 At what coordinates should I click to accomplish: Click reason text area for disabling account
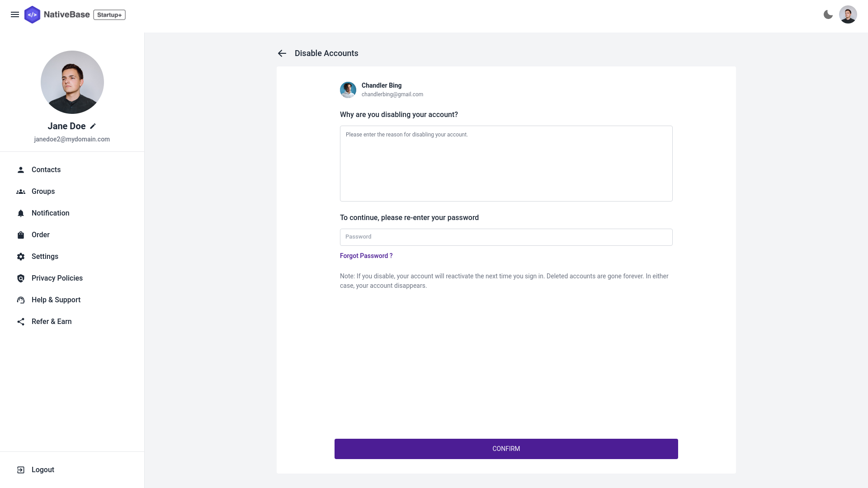tap(506, 163)
